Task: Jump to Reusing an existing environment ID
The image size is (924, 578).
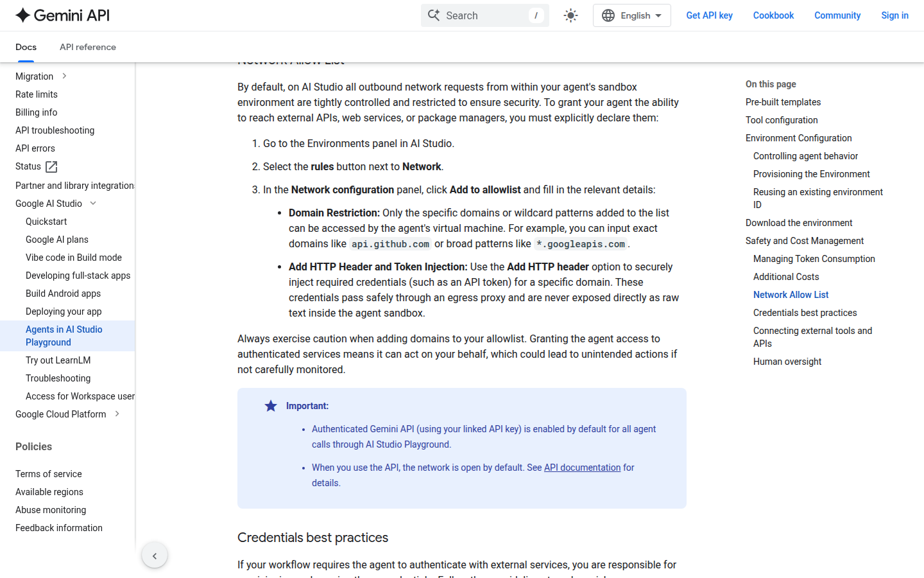Action: click(818, 198)
